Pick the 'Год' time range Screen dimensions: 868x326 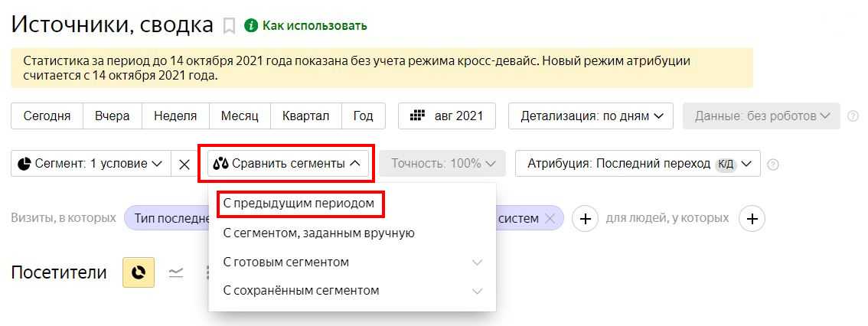point(363,116)
